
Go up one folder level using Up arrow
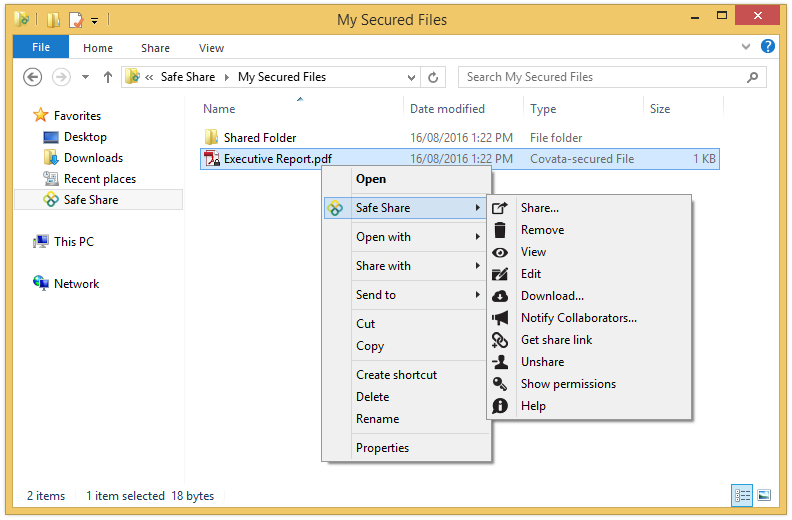pos(108,77)
